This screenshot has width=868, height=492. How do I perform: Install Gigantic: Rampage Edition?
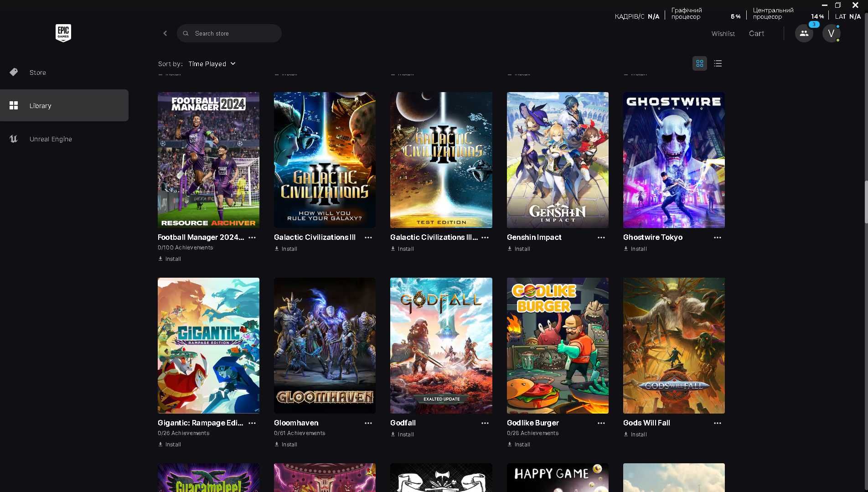click(170, 444)
